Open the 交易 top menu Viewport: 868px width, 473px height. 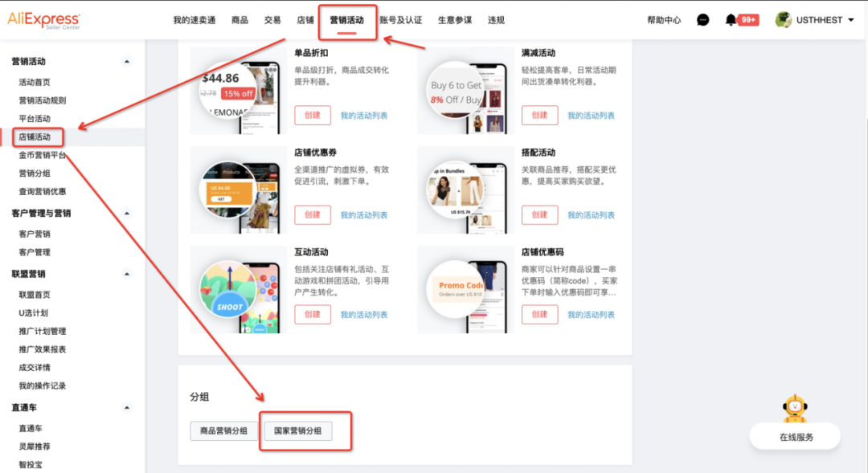tap(272, 20)
